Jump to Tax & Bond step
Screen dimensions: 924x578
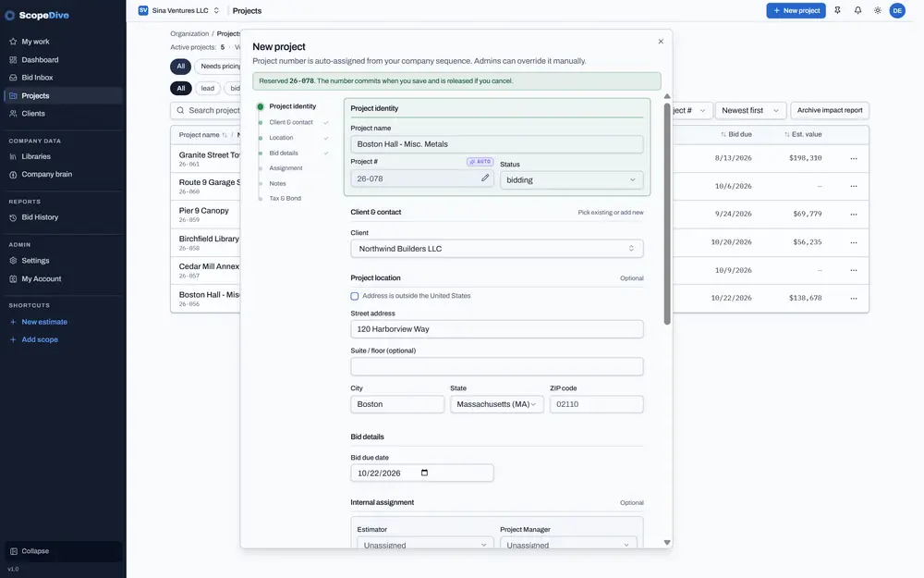[x=286, y=198]
